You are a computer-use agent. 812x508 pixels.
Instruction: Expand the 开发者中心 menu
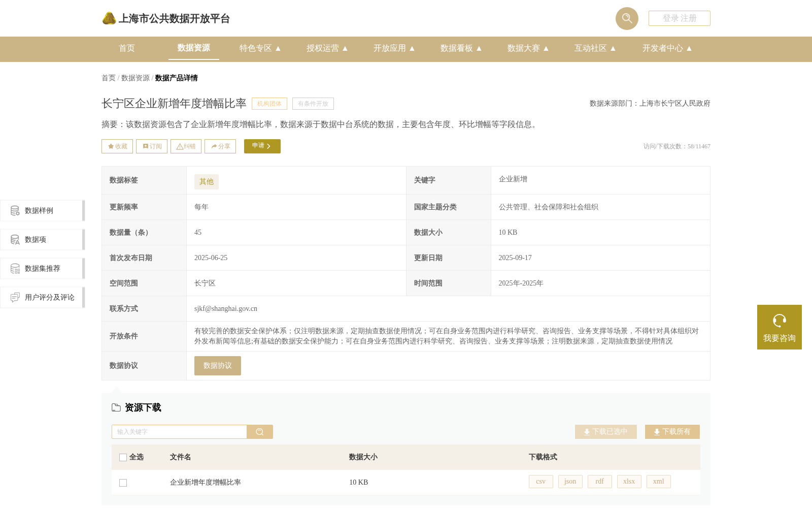(x=667, y=48)
